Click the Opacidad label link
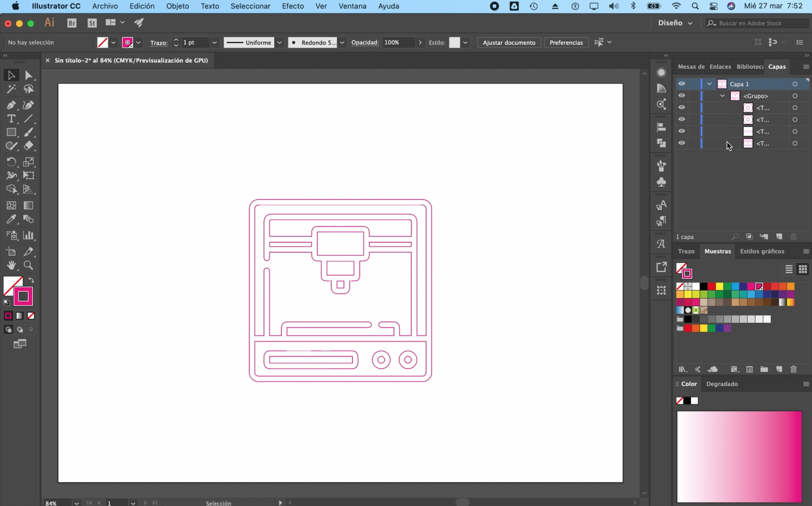 (x=365, y=43)
